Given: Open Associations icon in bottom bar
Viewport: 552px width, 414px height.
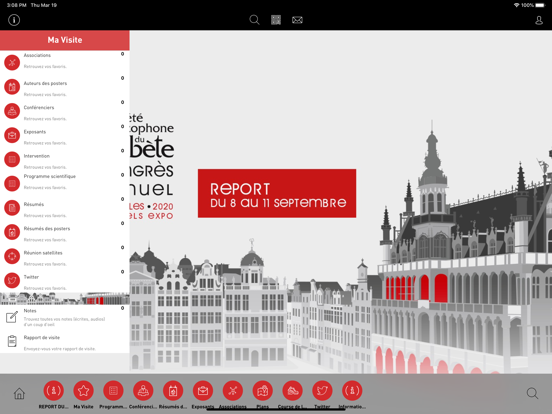Looking at the screenshot, I should pyautogui.click(x=233, y=390).
